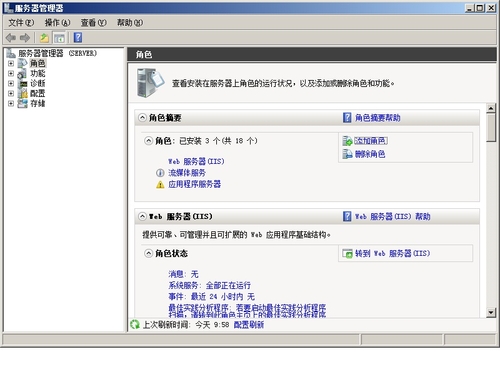This screenshot has height=384, width=500.
Task: Click the help icon beside 角色摘要帮助
Action: point(347,117)
